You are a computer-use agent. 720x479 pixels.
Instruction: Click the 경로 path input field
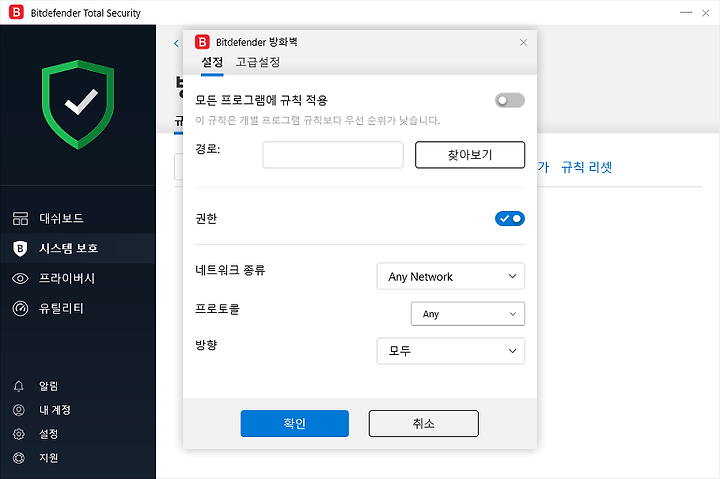333,155
